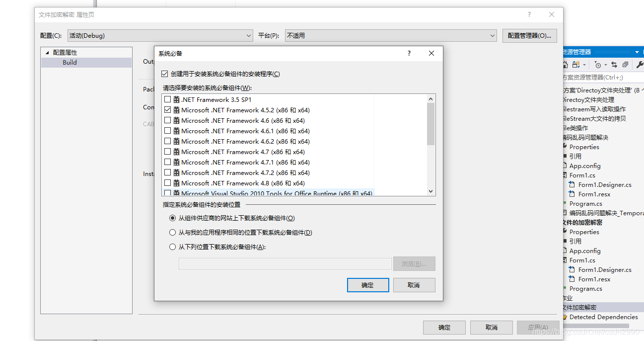The image size is (644, 341).
Task: Select Detected Dependencies node
Action: click(603, 317)
